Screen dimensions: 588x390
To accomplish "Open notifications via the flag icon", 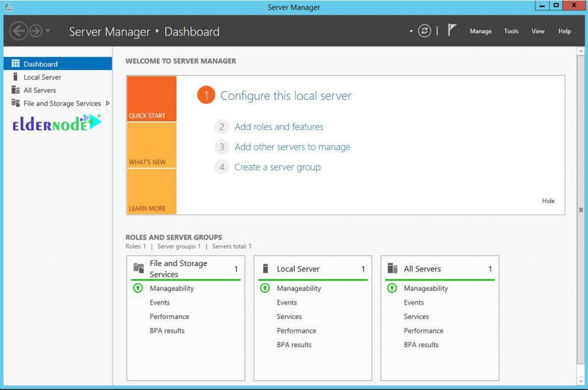I will (x=453, y=29).
